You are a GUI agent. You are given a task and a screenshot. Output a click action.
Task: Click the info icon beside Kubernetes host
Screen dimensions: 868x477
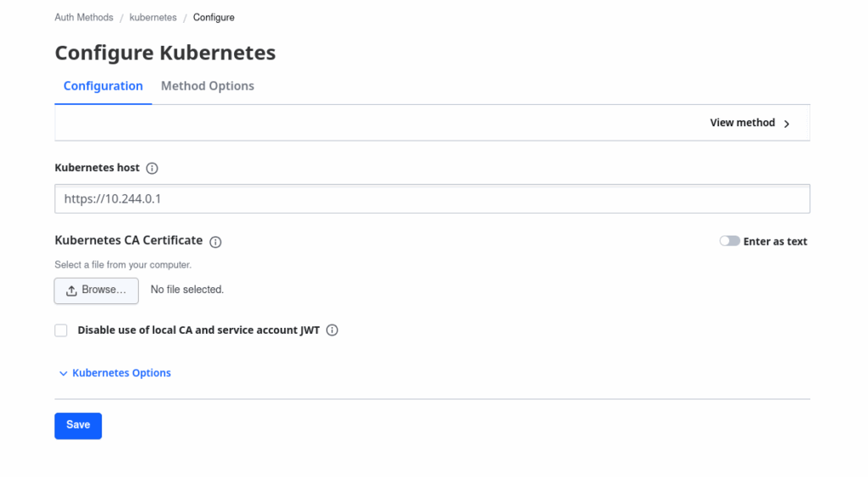click(x=153, y=169)
